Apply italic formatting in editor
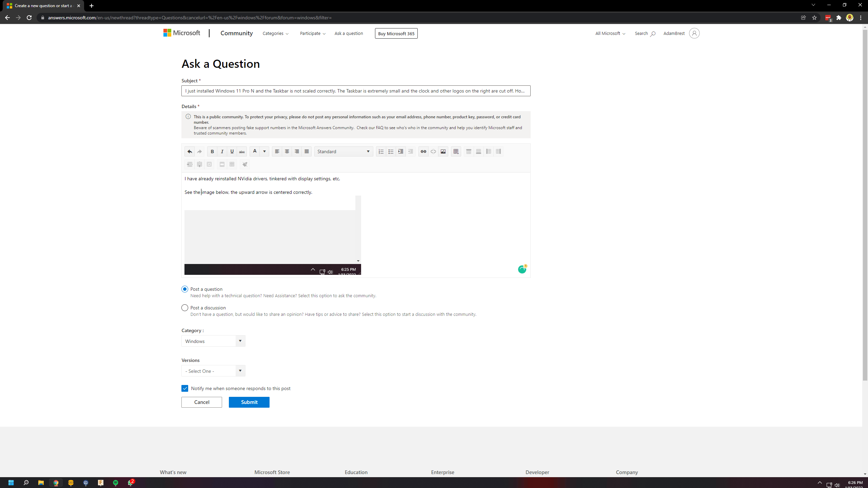The height and width of the screenshot is (488, 868). pyautogui.click(x=222, y=151)
